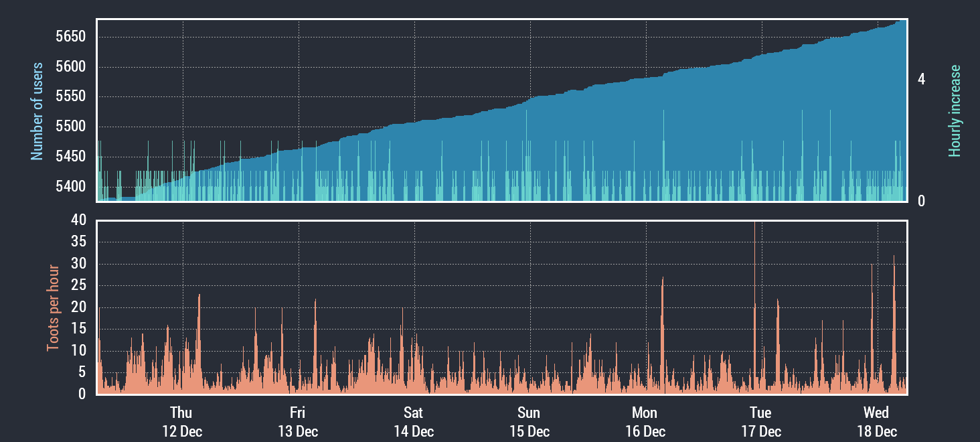The image size is (980, 442).
Task: Click the 4 tick on hourly increase axis
Action: [x=921, y=79]
